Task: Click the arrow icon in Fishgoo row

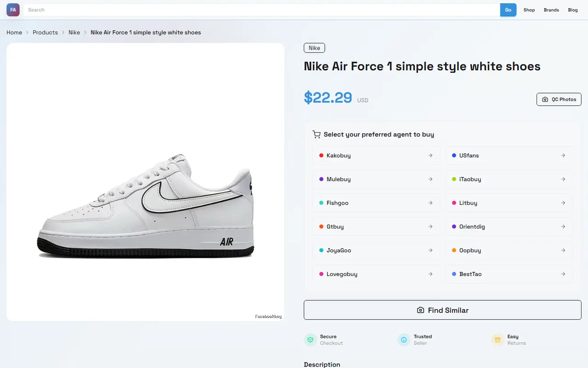Action: point(430,203)
